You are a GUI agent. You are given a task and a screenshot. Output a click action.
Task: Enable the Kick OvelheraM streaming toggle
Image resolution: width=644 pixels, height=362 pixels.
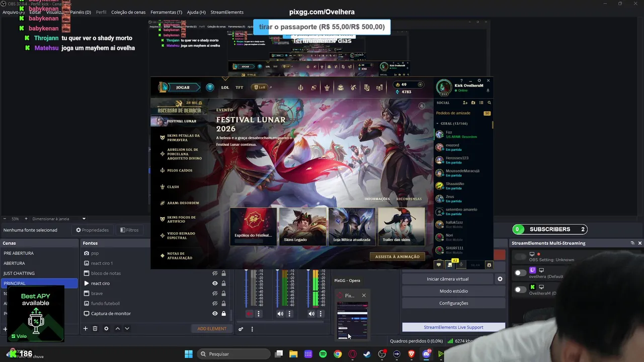click(x=520, y=290)
